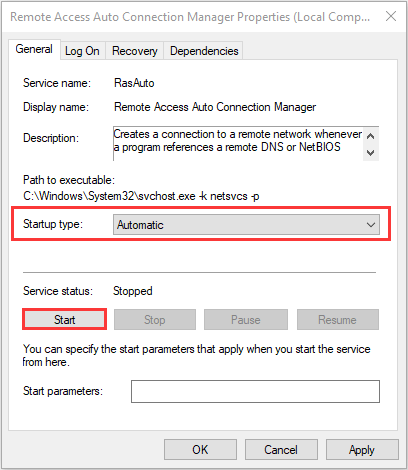Viewport: 408px width, 470px height.
Task: Dismiss the dialog with Cancel
Action: point(281,449)
